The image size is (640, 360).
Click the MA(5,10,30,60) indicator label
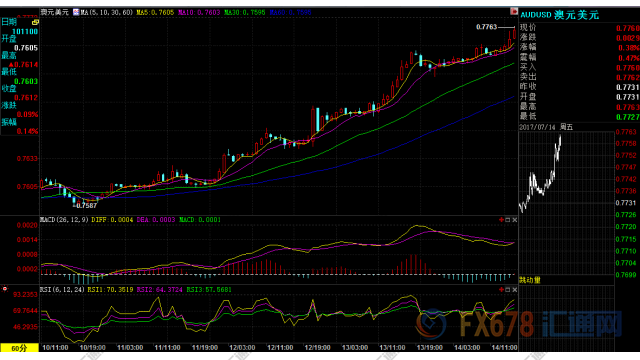pos(107,12)
